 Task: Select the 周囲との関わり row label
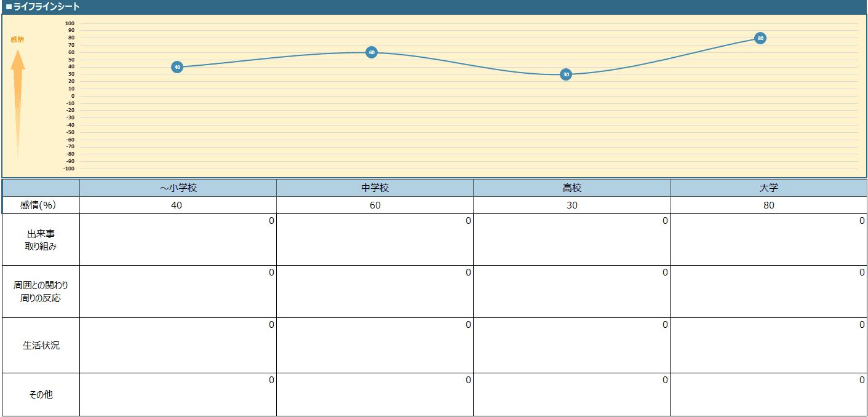(41, 292)
